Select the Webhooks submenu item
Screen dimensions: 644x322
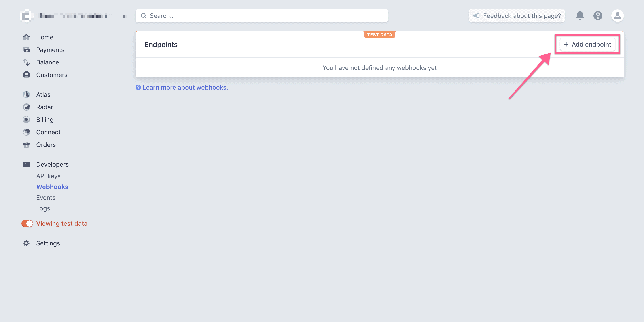52,187
